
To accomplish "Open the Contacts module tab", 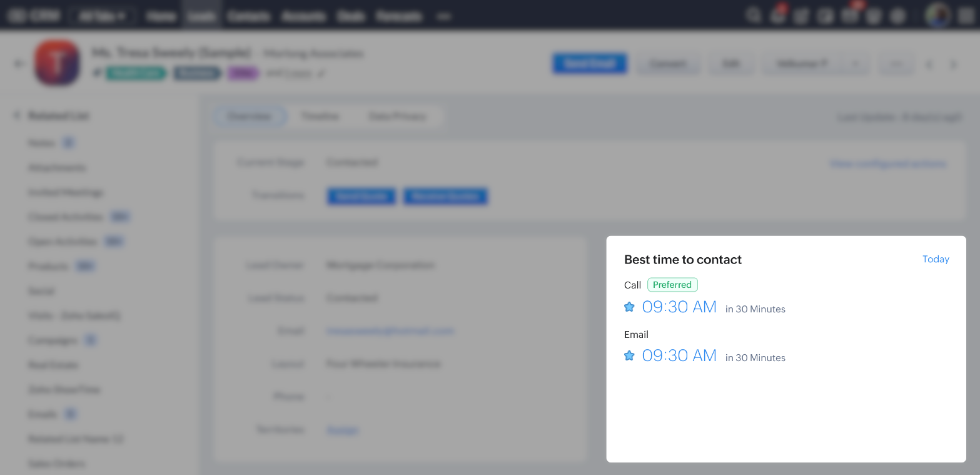I will point(249,16).
